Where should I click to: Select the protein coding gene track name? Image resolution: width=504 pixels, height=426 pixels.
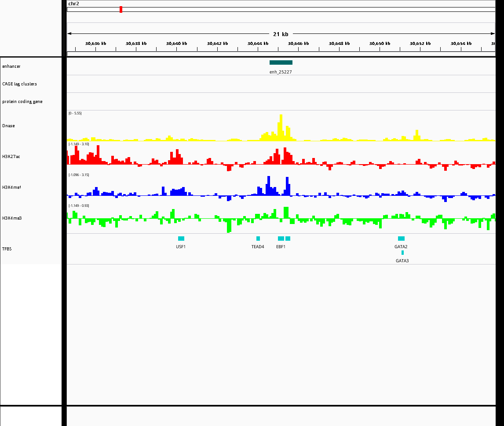point(22,102)
